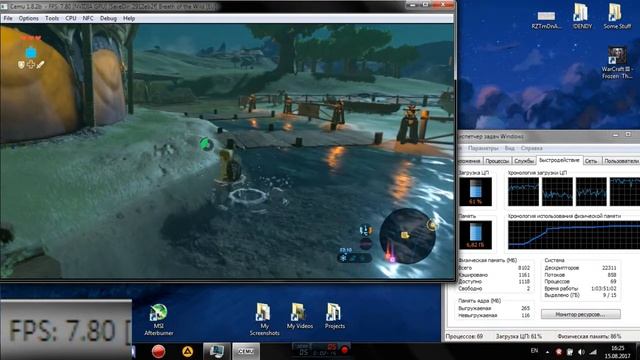Open the Tools menu in Cemu

click(x=52, y=18)
